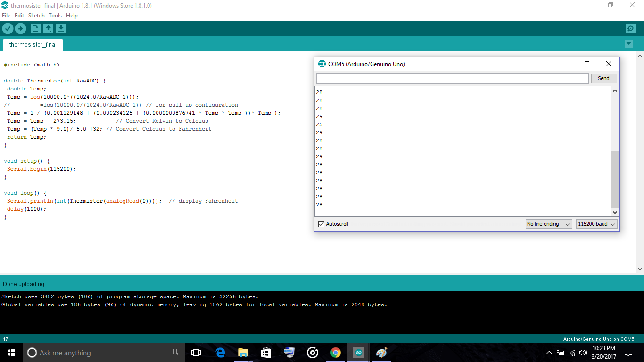The width and height of the screenshot is (644, 362).
Task: Click the code editor scroll-down arrow
Action: [640, 269]
